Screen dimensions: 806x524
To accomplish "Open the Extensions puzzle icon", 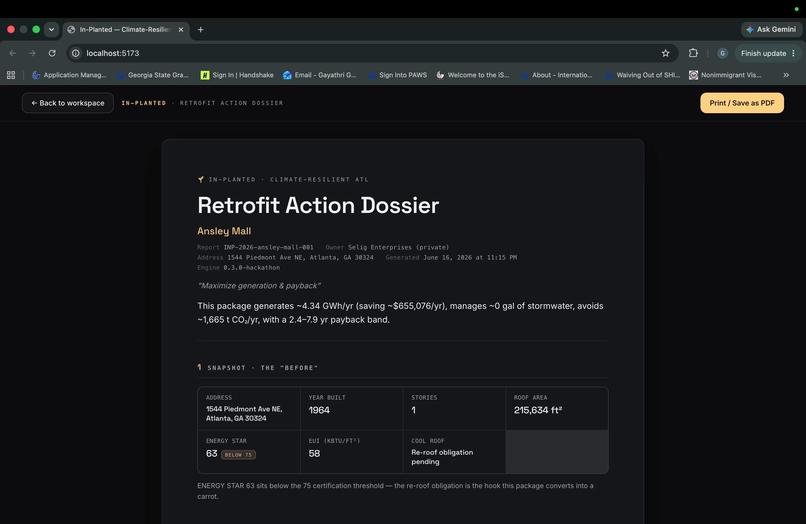I will [x=693, y=53].
